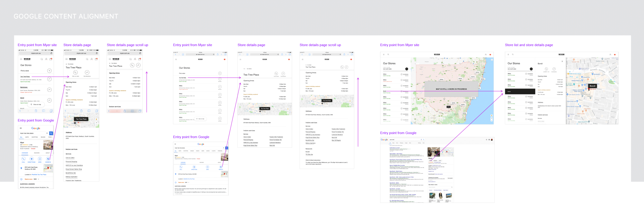644x220 pixels.
Task: Open Bankstown store link on phone Our Stores list
Action: [x=24, y=87]
